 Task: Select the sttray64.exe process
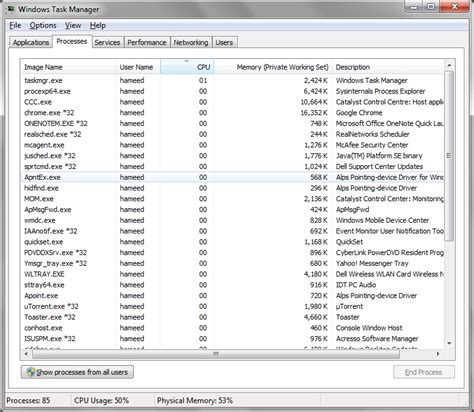(232, 285)
